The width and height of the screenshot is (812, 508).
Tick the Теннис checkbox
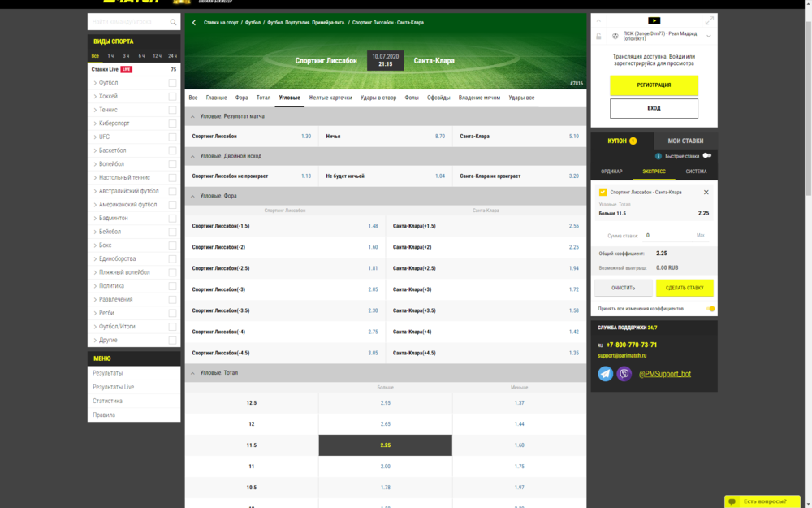(172, 110)
